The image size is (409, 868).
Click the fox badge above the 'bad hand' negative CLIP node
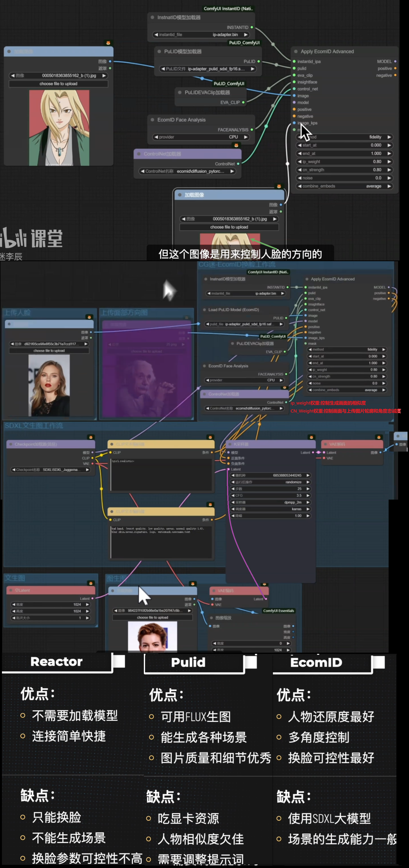tap(210, 504)
